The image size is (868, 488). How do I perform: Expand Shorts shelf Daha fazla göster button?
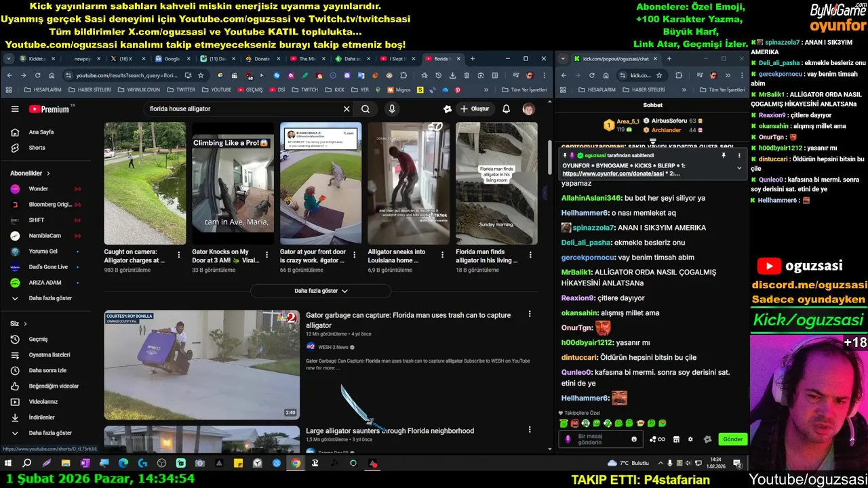click(x=321, y=291)
